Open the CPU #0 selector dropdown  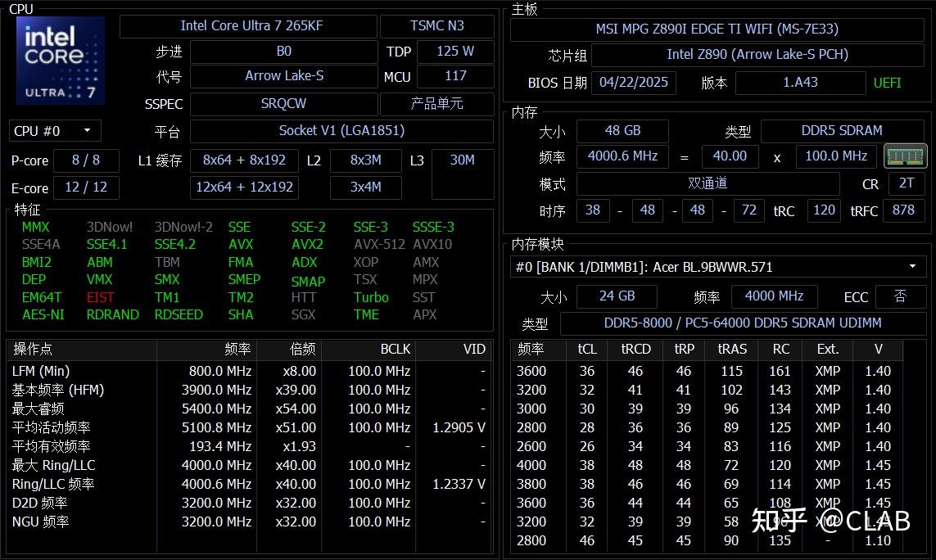[x=54, y=130]
